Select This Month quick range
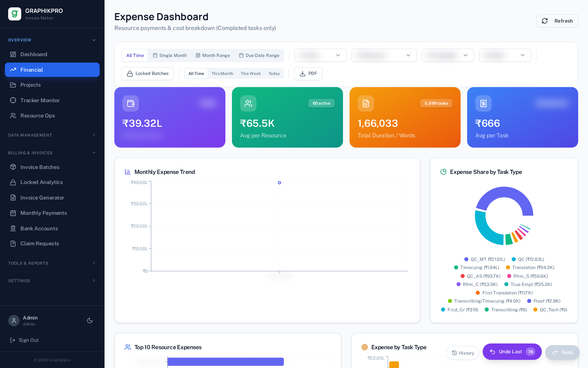 (222, 74)
